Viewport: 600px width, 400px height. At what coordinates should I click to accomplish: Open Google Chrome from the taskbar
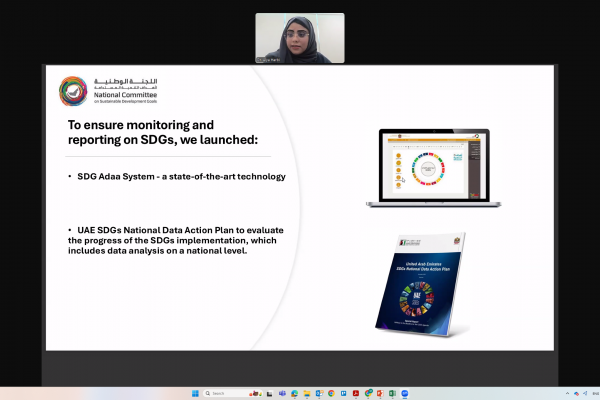pyautogui.click(x=331, y=393)
